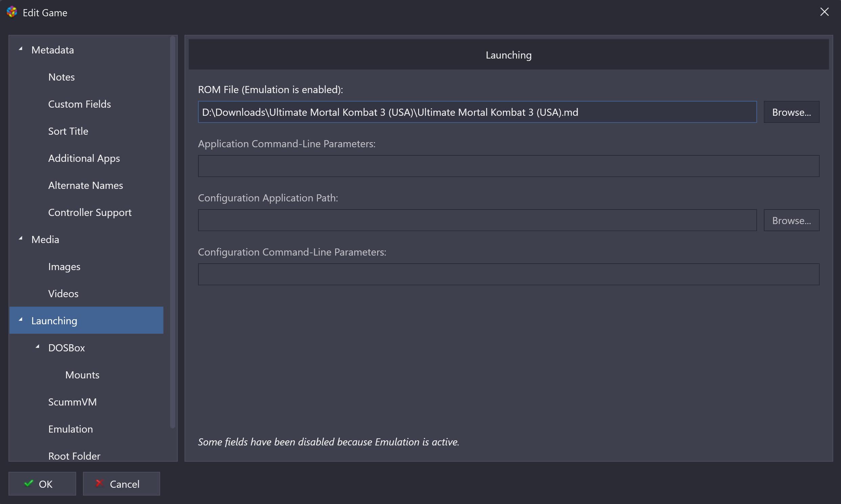Image resolution: width=841 pixels, height=504 pixels.
Task: Click the Launching panel header text
Action: coord(509,55)
